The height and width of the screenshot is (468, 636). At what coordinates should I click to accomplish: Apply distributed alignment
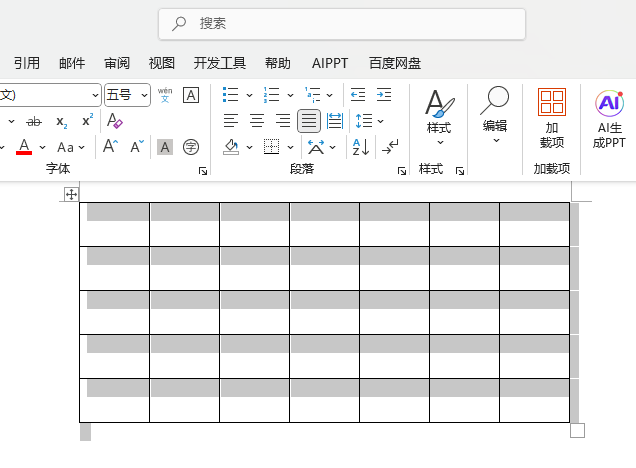coord(335,121)
